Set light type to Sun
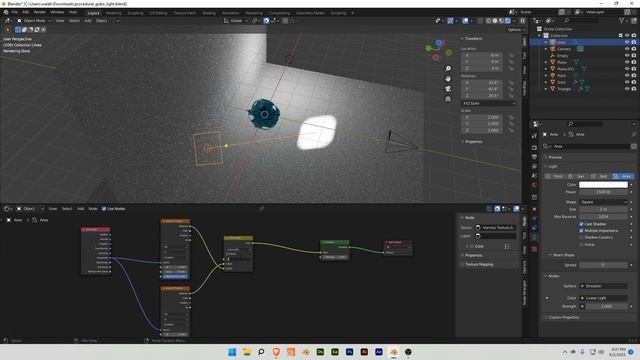This screenshot has width=640, height=360. pyautogui.click(x=577, y=176)
